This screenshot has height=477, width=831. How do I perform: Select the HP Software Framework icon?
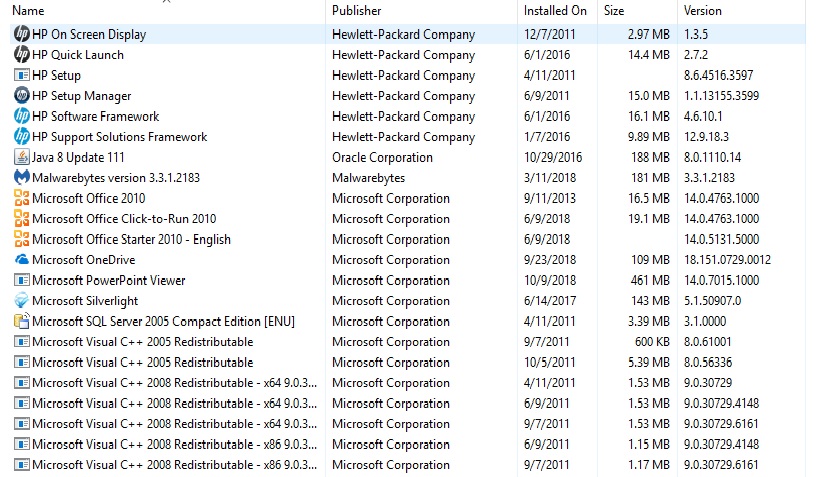(22, 116)
